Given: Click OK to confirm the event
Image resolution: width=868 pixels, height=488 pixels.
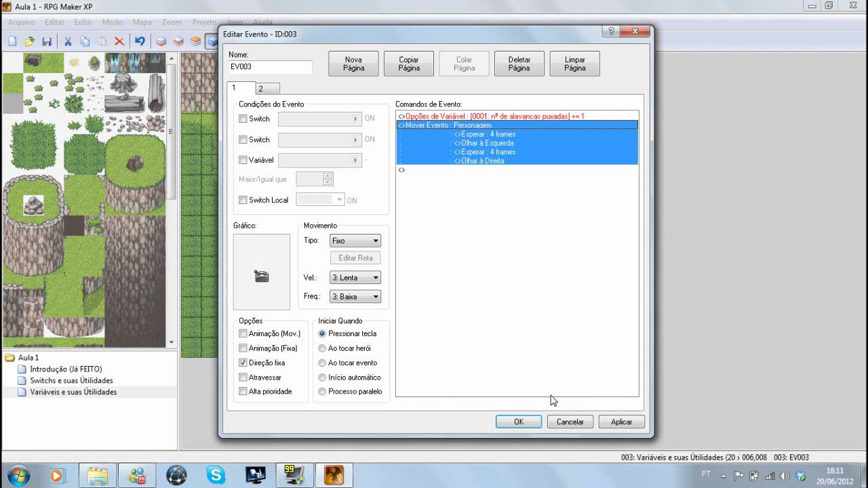Looking at the screenshot, I should [519, 422].
